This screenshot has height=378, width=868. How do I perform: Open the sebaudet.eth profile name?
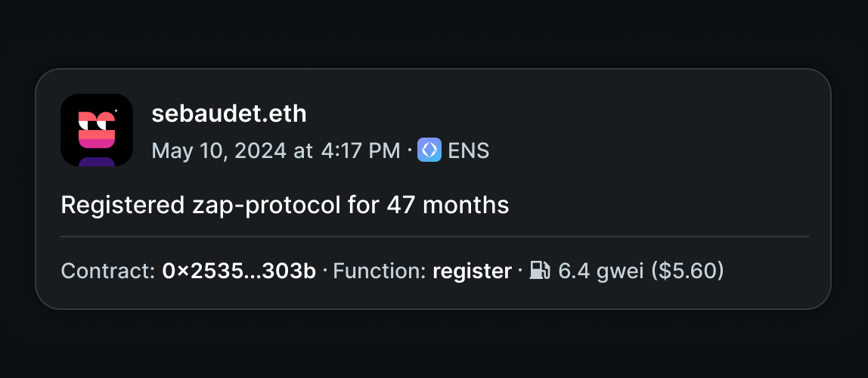[x=228, y=114]
